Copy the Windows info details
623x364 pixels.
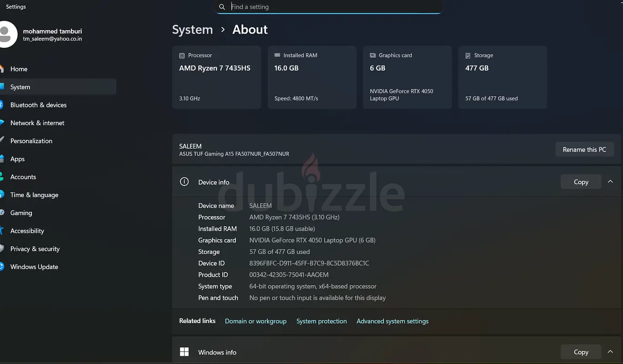[x=581, y=352]
